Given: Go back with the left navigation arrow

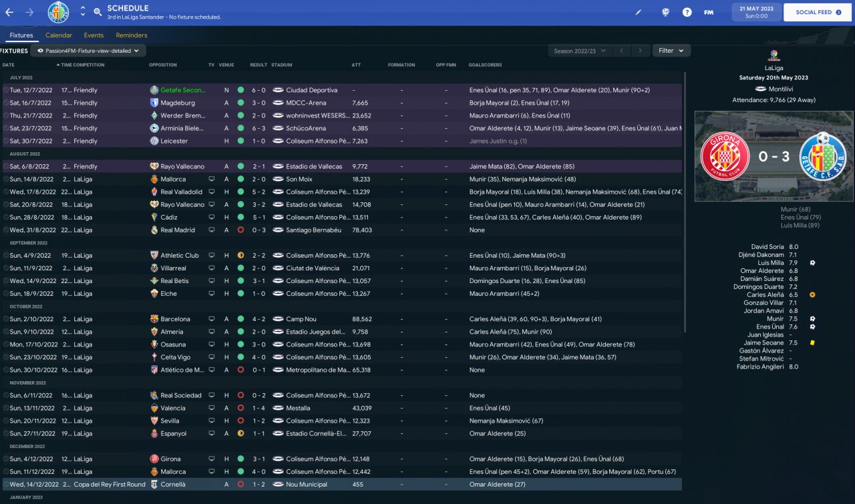Looking at the screenshot, I should click(x=9, y=12).
